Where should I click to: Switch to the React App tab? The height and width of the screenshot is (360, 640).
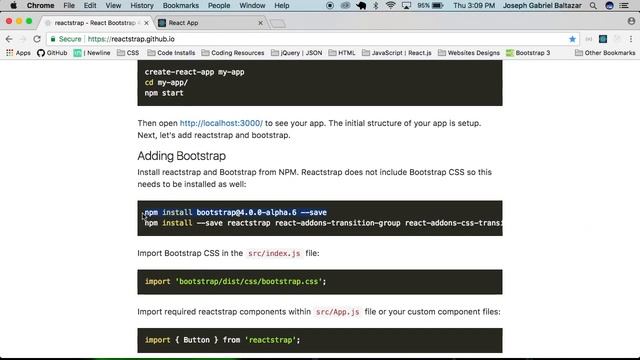coord(210,23)
